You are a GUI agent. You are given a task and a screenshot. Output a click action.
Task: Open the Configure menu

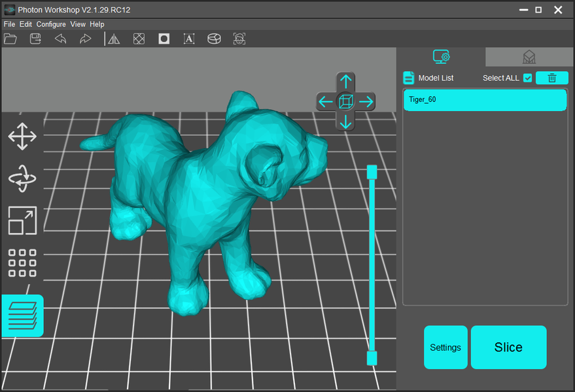[x=51, y=24]
